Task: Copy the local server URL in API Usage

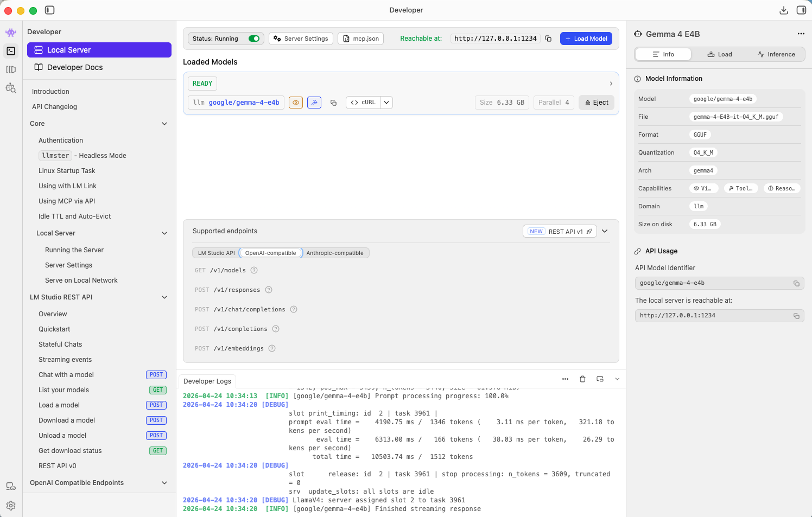Action: pos(796,316)
